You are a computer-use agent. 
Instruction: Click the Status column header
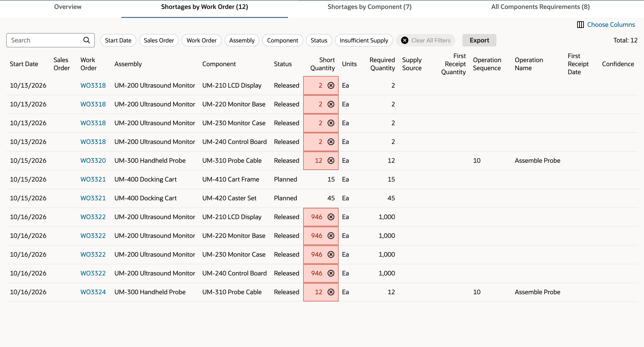point(283,64)
